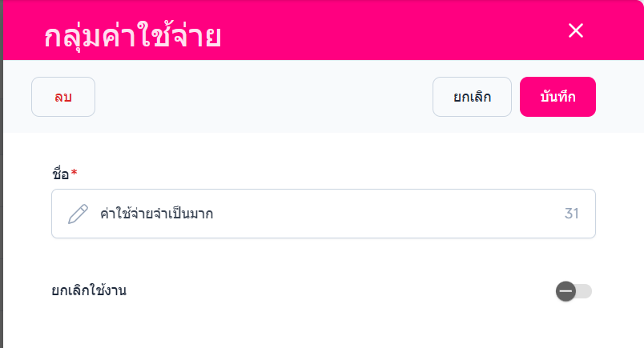Click the red required asterisk

[74, 173]
